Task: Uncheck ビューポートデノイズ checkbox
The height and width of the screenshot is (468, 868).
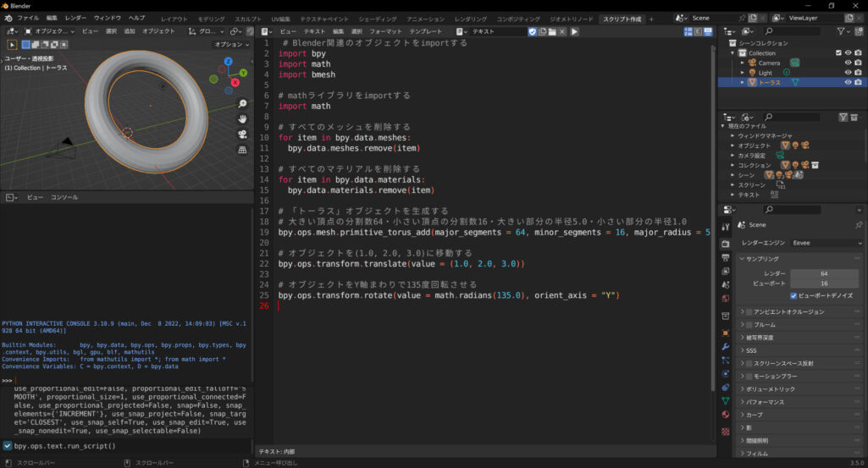Action: click(793, 296)
